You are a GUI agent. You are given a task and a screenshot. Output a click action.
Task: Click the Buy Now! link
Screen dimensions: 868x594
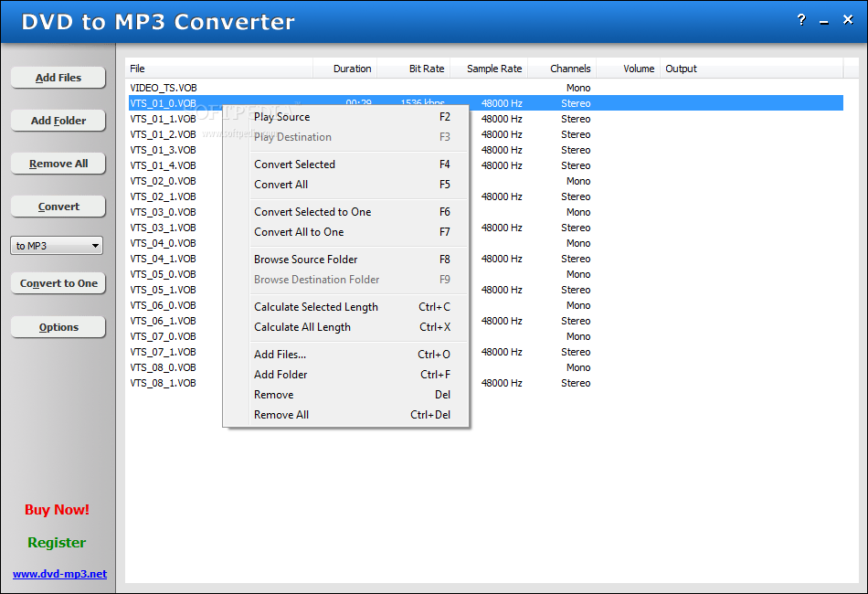click(x=57, y=509)
